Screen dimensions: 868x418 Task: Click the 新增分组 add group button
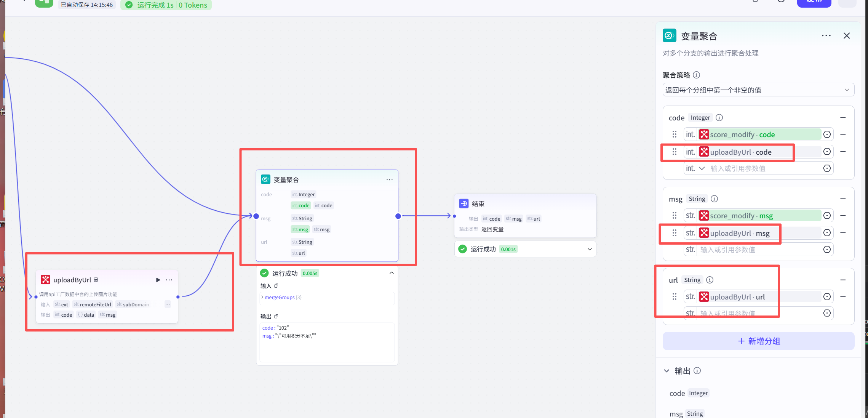(x=758, y=341)
